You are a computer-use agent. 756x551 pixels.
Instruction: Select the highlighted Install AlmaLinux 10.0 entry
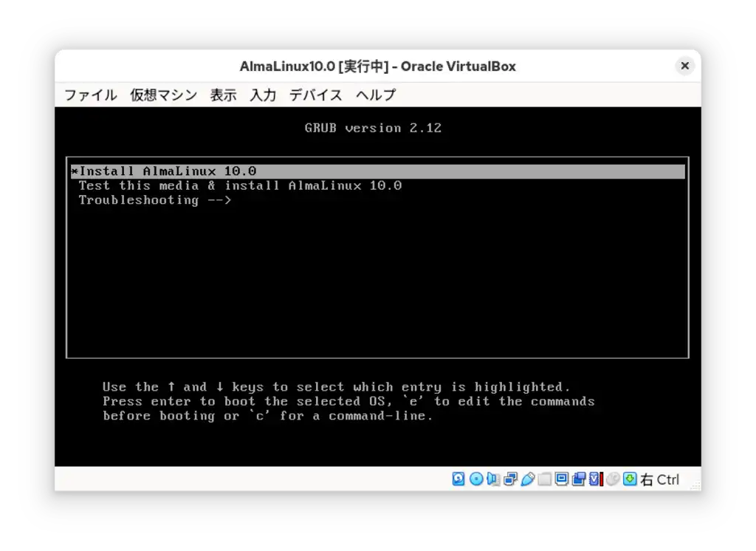(164, 171)
